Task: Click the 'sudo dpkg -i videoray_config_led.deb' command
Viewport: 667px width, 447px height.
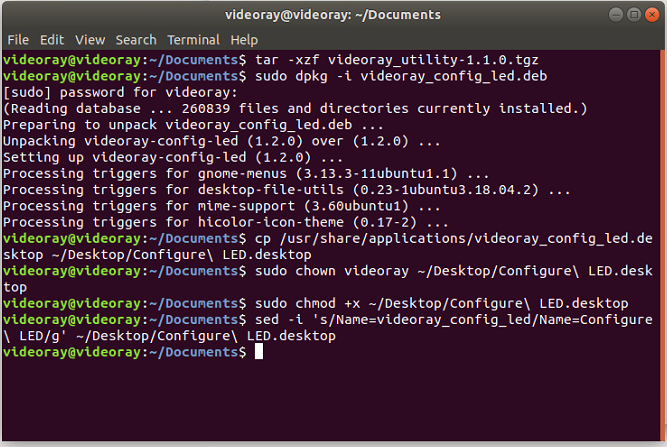Action: pos(401,77)
